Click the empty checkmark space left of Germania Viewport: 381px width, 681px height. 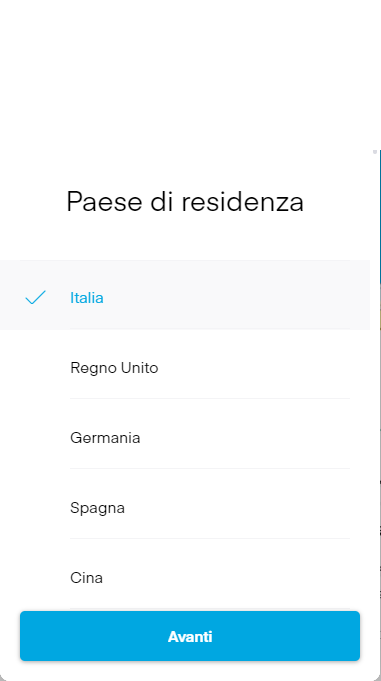tap(35, 438)
